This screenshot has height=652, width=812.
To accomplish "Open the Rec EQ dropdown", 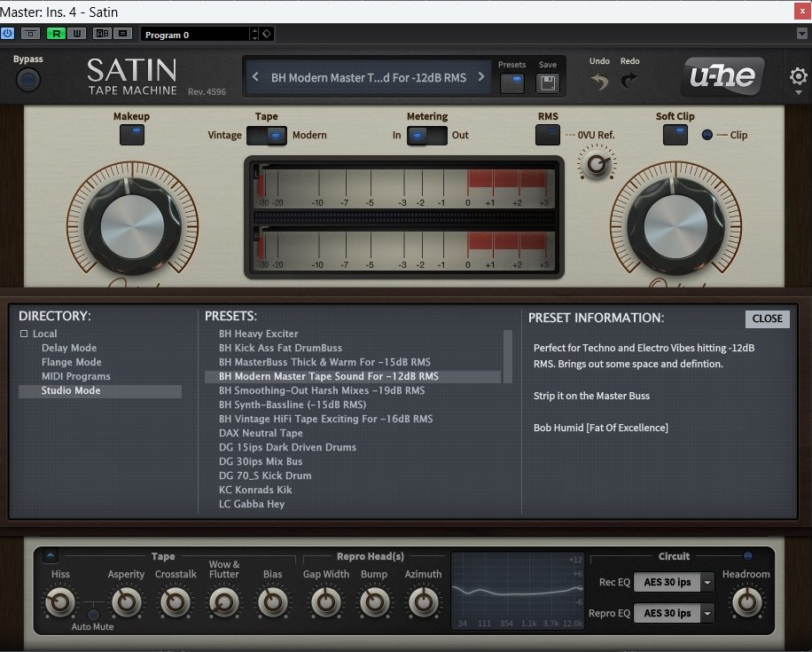I will pos(675,582).
